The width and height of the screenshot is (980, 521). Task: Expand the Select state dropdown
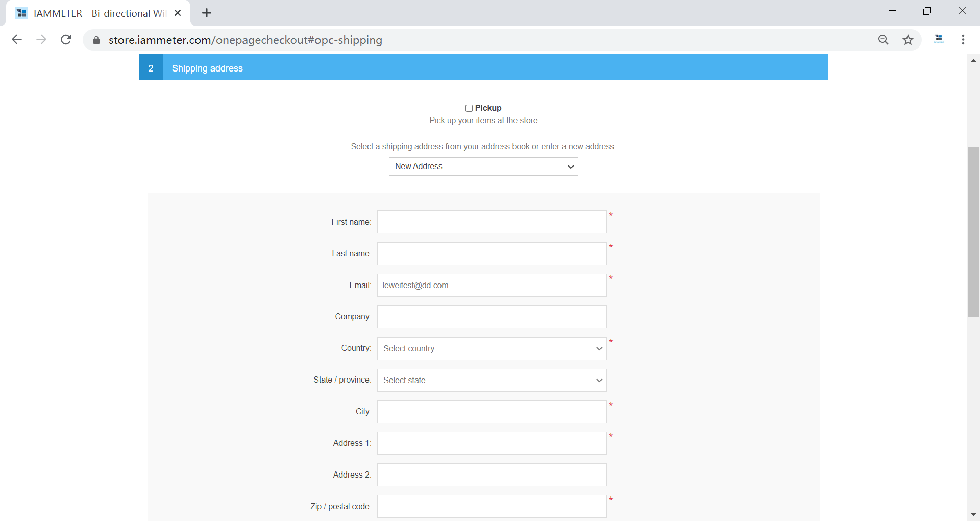coord(492,381)
